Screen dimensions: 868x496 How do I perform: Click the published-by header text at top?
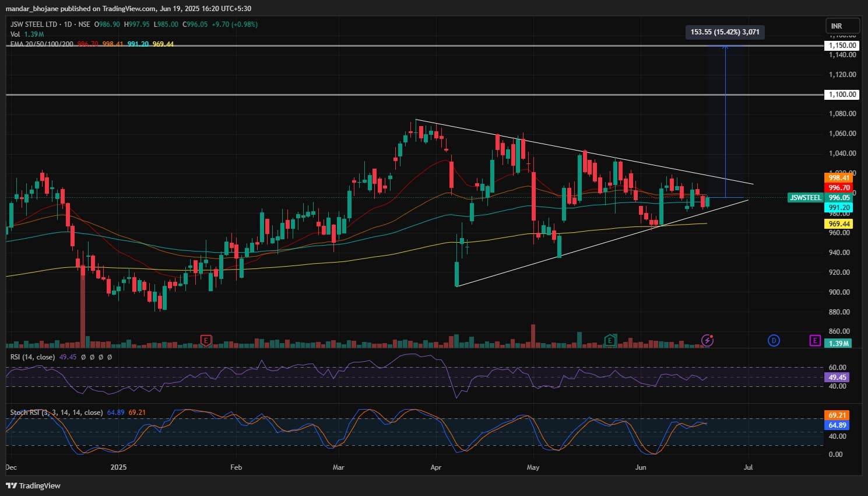(128, 9)
